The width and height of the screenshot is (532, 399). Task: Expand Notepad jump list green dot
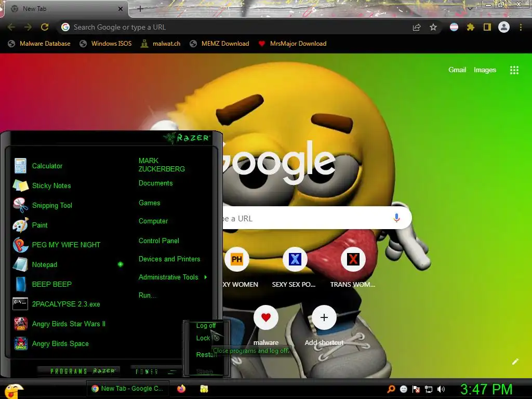121,264
